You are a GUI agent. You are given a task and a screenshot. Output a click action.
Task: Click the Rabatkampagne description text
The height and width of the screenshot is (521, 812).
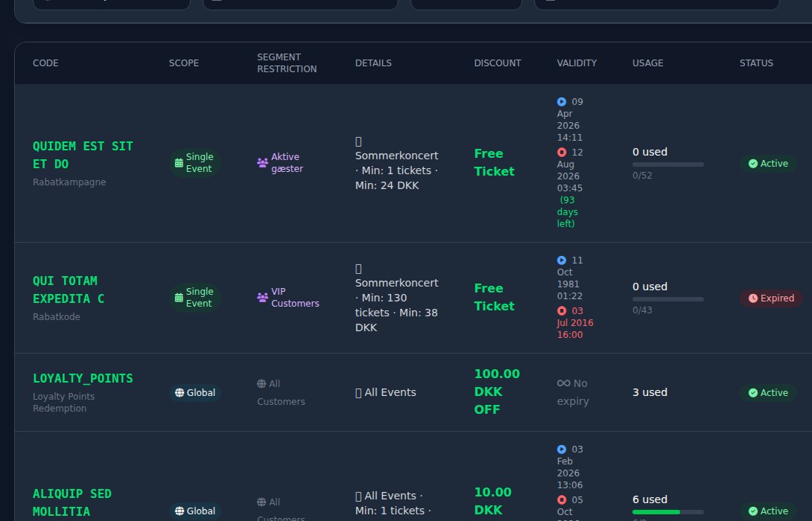pyautogui.click(x=69, y=182)
